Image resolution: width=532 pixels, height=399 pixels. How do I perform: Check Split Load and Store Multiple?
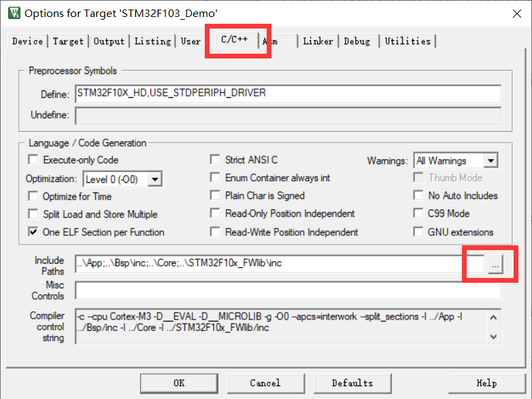pos(33,214)
